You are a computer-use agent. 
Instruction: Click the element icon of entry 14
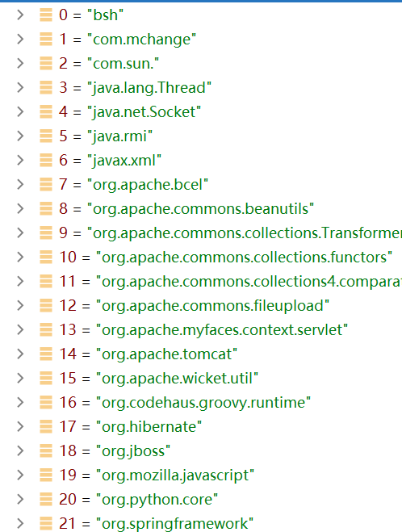(46, 354)
